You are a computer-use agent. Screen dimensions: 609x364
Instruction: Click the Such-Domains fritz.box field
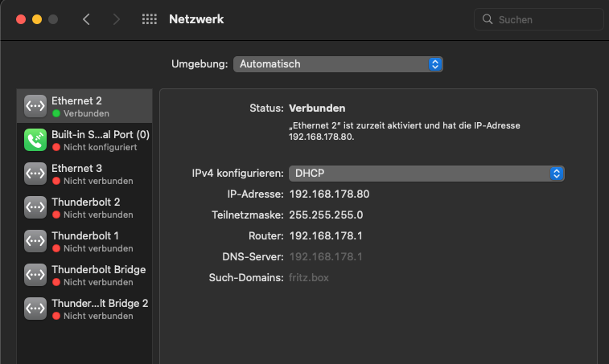[309, 278]
